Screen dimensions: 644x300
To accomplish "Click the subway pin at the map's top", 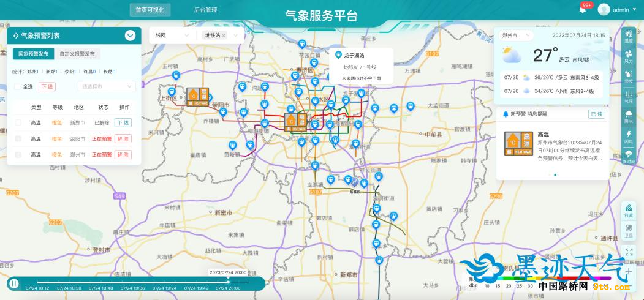I will [x=302, y=44].
